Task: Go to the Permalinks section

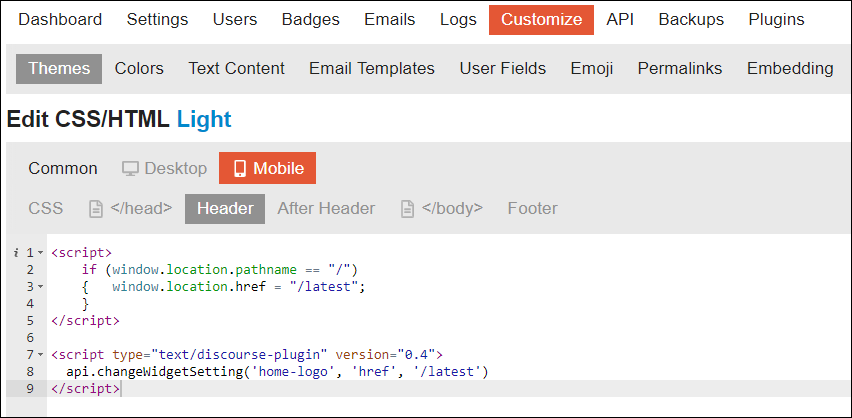Action: [x=680, y=68]
